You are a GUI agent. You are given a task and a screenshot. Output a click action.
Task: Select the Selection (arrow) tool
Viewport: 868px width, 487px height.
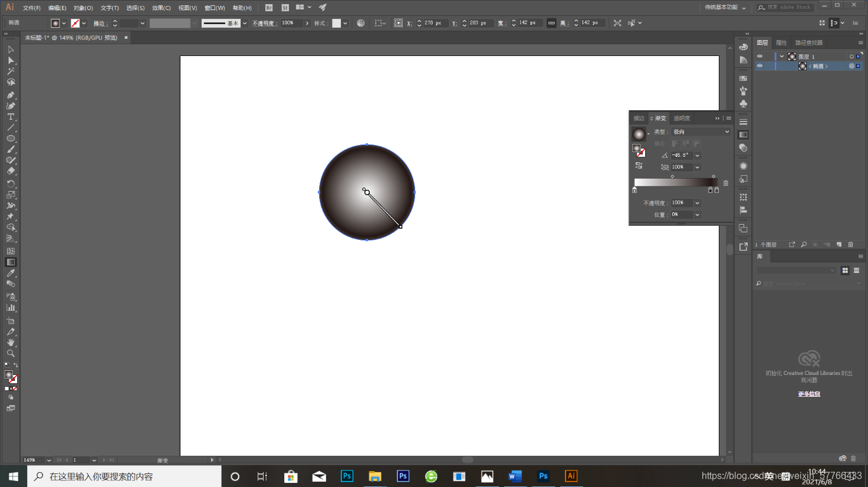tap(11, 50)
